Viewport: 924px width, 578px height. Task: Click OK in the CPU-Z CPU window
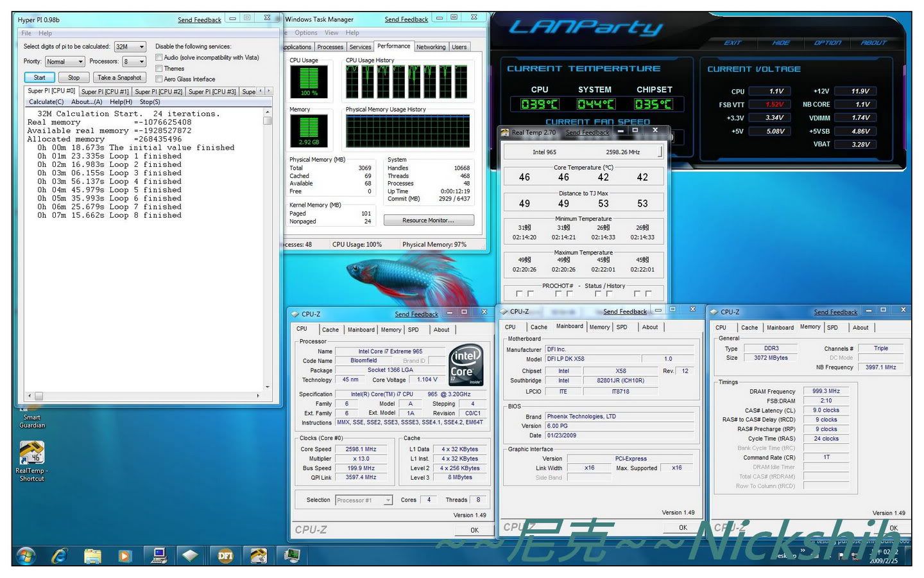point(474,530)
